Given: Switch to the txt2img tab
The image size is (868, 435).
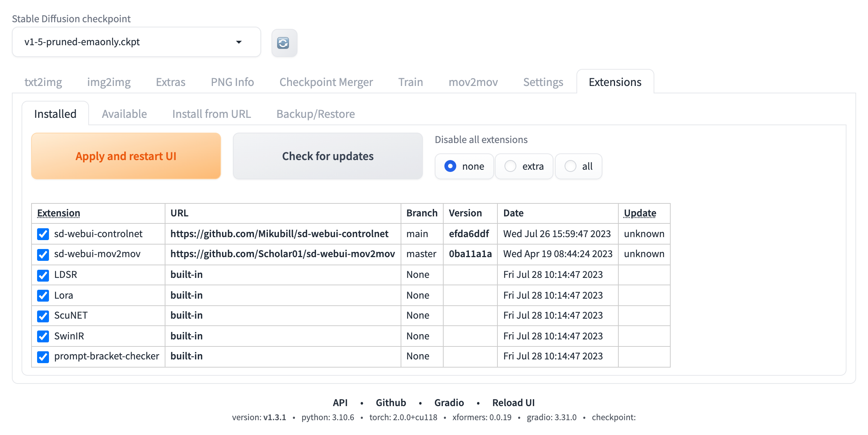Looking at the screenshot, I should point(43,82).
